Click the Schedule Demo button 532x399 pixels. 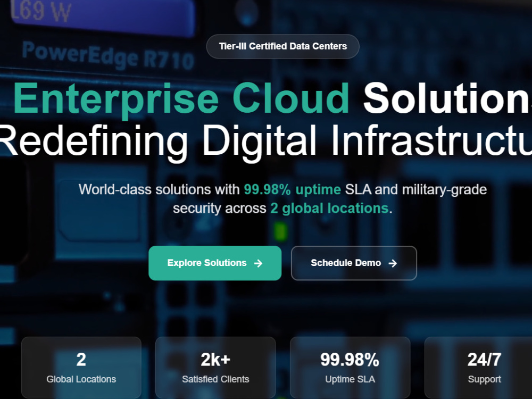pos(354,263)
